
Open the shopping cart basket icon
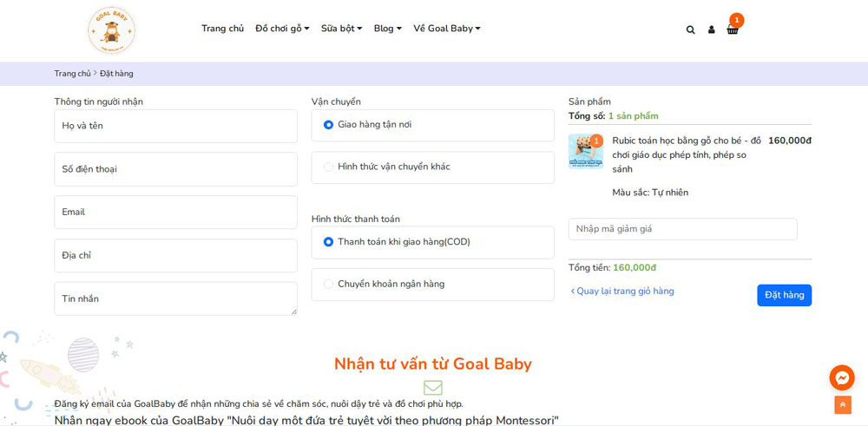point(733,29)
